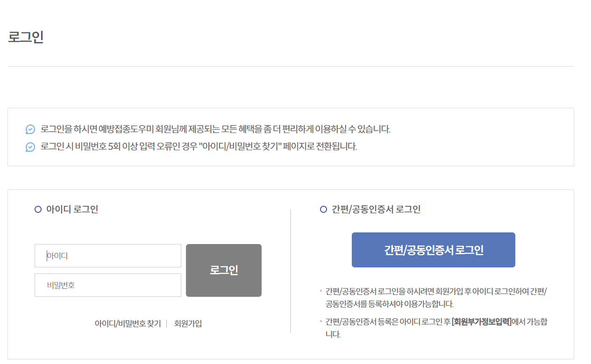The image size is (591, 364).
Task: Click the 비밀번호 input field
Action: click(107, 285)
